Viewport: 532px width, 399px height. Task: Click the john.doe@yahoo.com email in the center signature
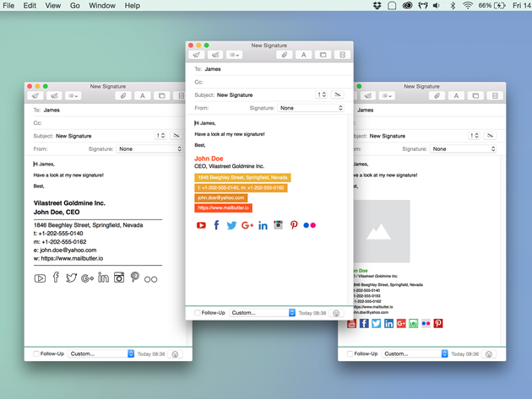point(220,197)
